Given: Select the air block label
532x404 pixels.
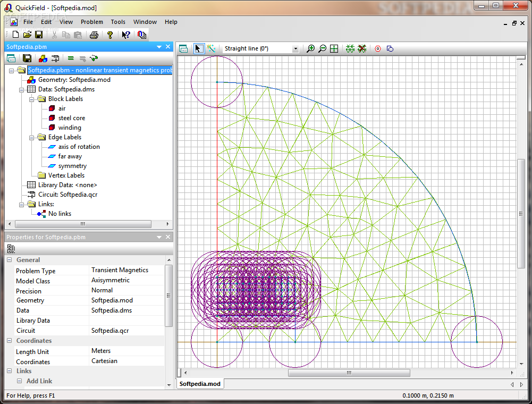Looking at the screenshot, I should pos(62,108).
